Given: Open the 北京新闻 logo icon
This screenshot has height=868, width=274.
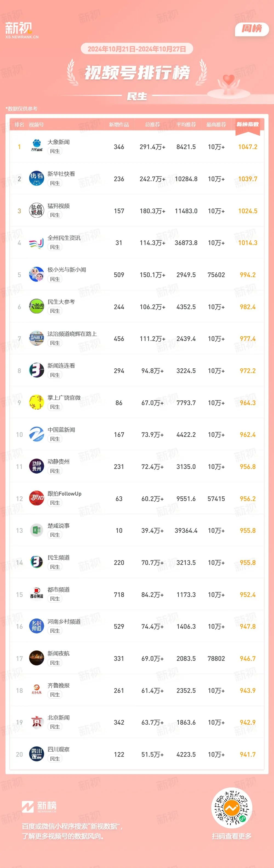Looking at the screenshot, I should tap(36, 722).
